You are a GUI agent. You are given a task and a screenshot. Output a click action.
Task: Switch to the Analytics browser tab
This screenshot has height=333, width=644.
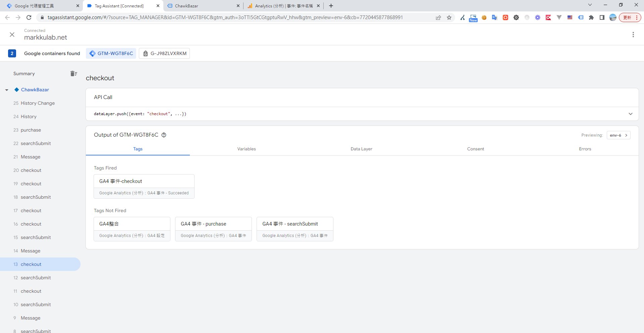tap(282, 6)
